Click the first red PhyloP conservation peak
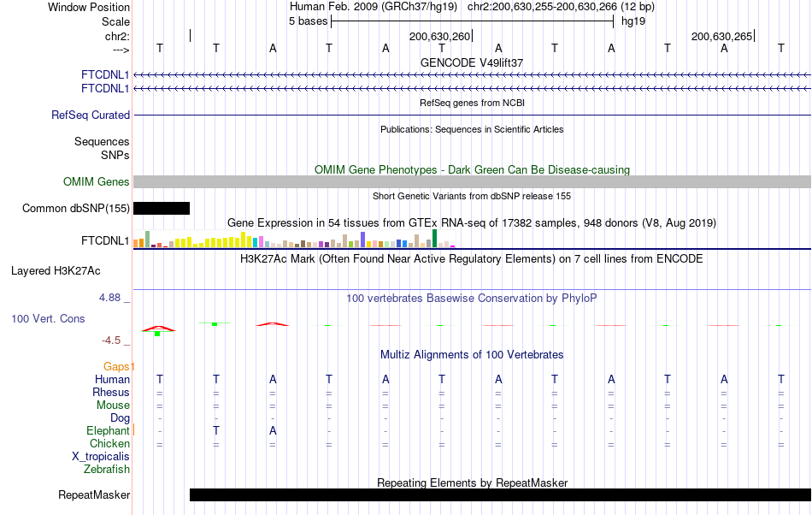This screenshot has width=812, height=515. [x=159, y=329]
